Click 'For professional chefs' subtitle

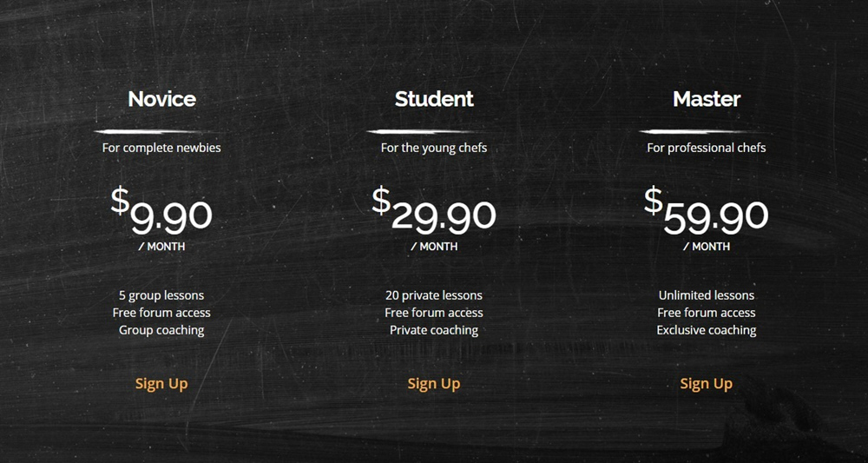[707, 148]
